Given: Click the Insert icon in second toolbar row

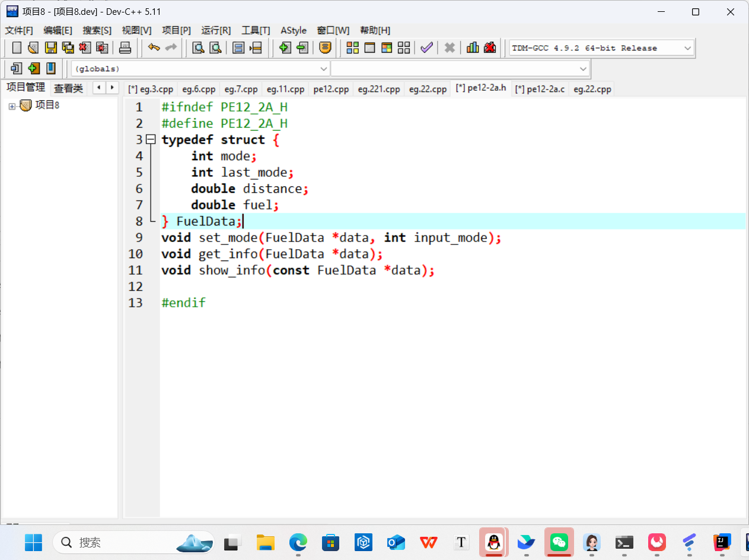Looking at the screenshot, I should coord(17,69).
